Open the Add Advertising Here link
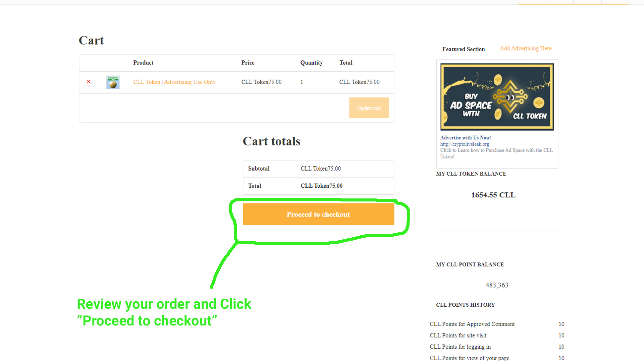This screenshot has height=362, width=644. click(x=526, y=49)
